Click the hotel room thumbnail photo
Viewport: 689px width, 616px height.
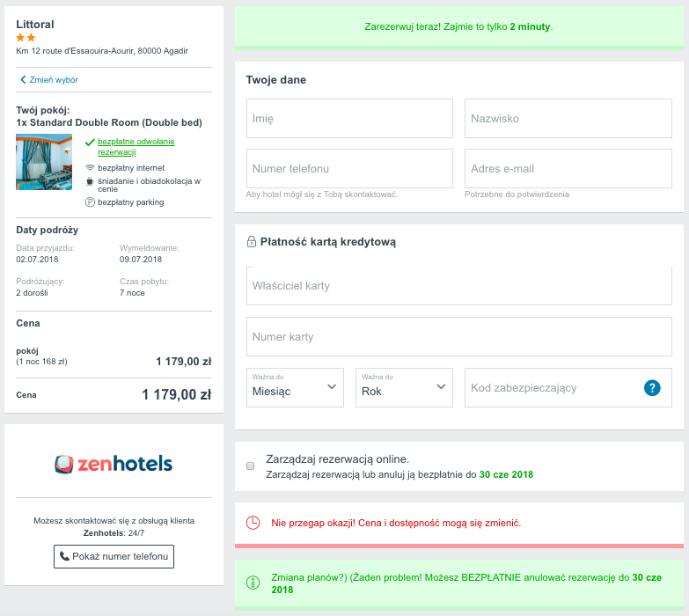pyautogui.click(x=44, y=162)
